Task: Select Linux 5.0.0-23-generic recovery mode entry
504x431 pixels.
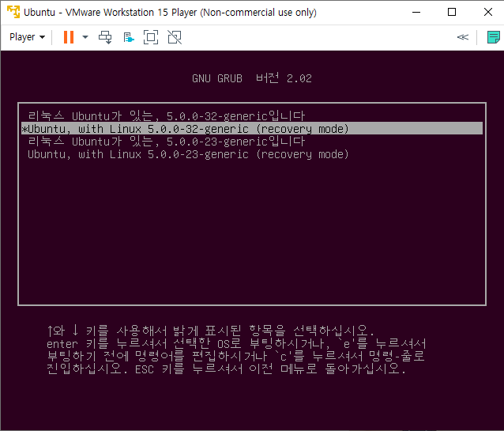Action: (252, 154)
